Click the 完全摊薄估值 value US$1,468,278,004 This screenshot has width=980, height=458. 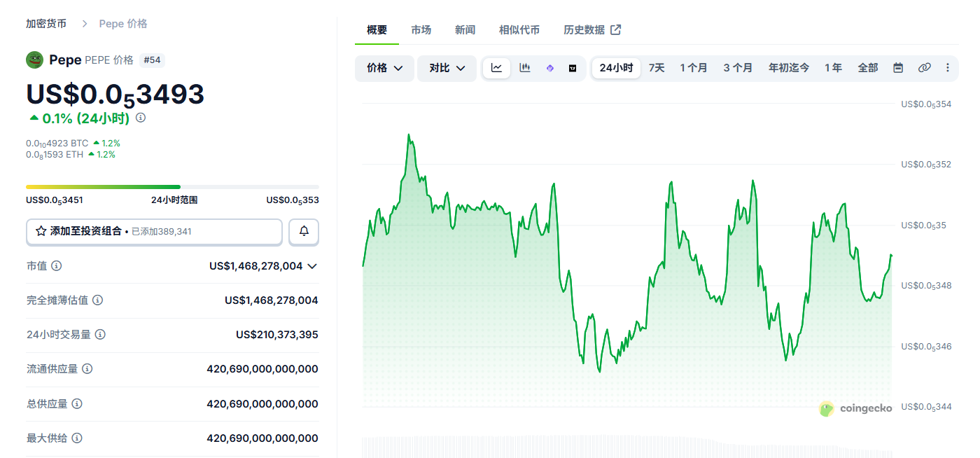272,300
